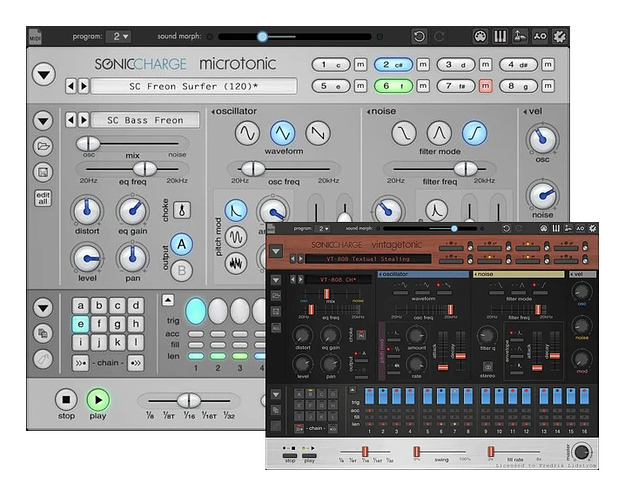Select drum channel 6 f
The image size is (625, 496).
pyautogui.click(x=393, y=86)
